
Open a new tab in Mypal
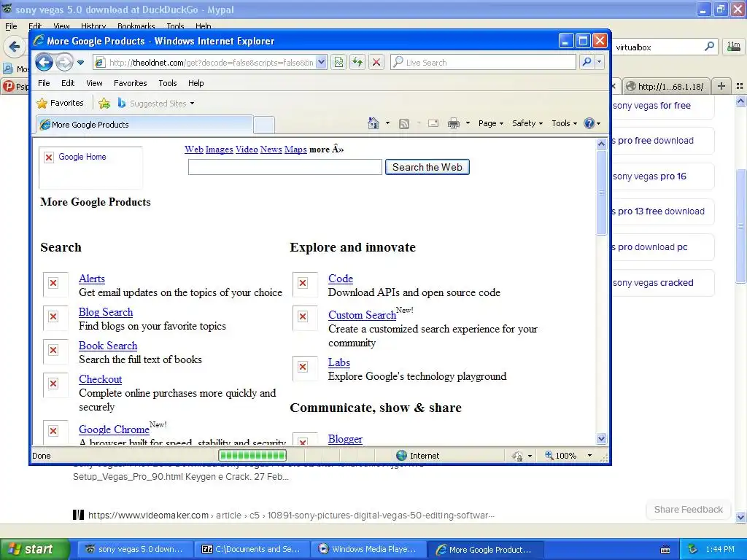point(721,86)
